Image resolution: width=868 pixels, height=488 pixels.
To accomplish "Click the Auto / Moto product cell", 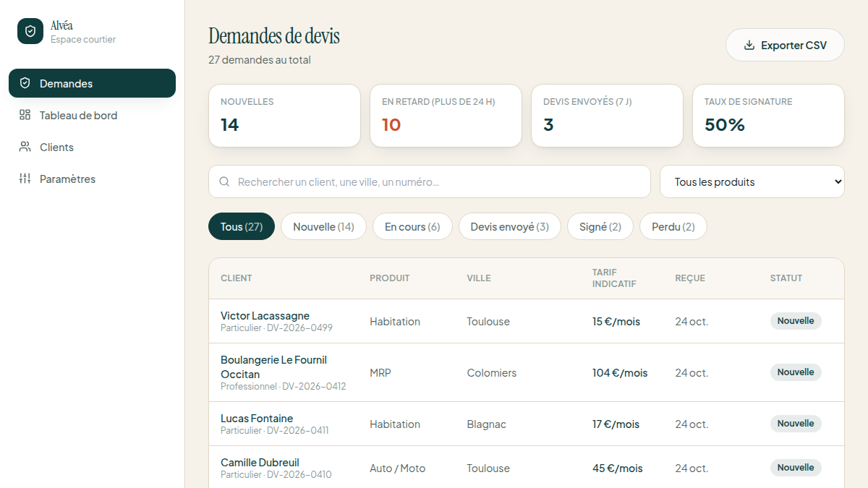I will click(x=398, y=468).
